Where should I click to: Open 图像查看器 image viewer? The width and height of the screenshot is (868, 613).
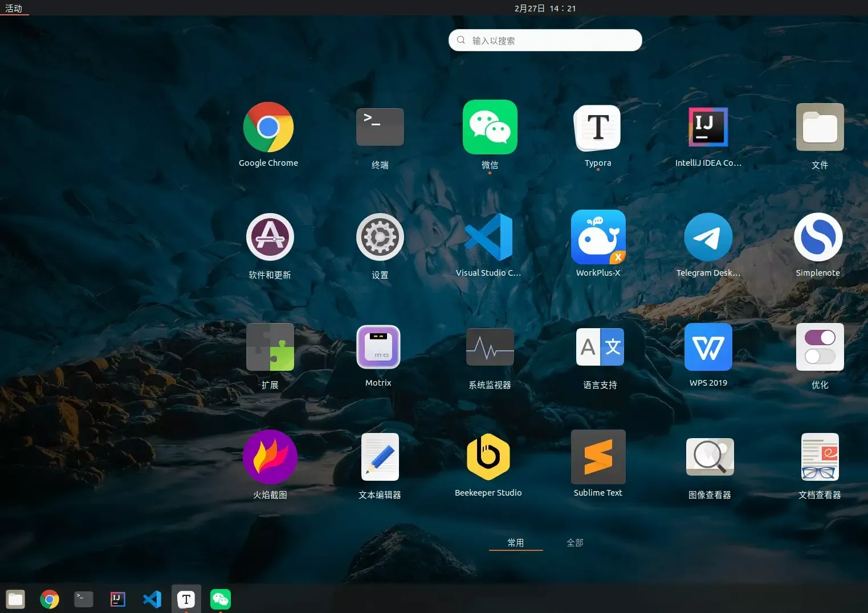710,457
